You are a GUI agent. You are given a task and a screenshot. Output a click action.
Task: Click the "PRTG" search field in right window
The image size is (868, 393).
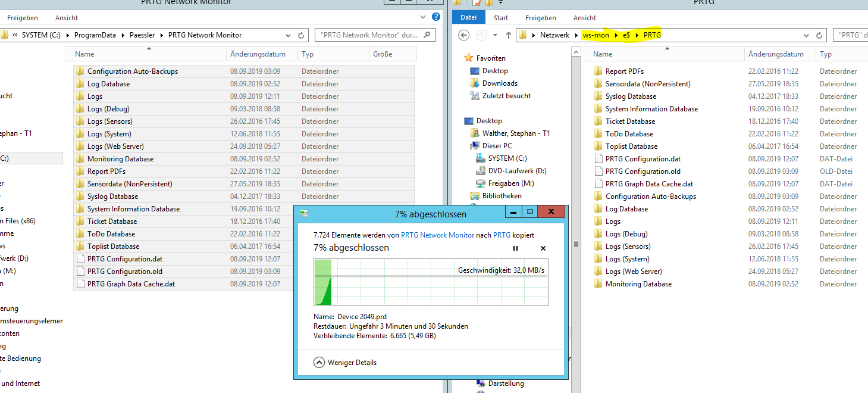(851, 35)
